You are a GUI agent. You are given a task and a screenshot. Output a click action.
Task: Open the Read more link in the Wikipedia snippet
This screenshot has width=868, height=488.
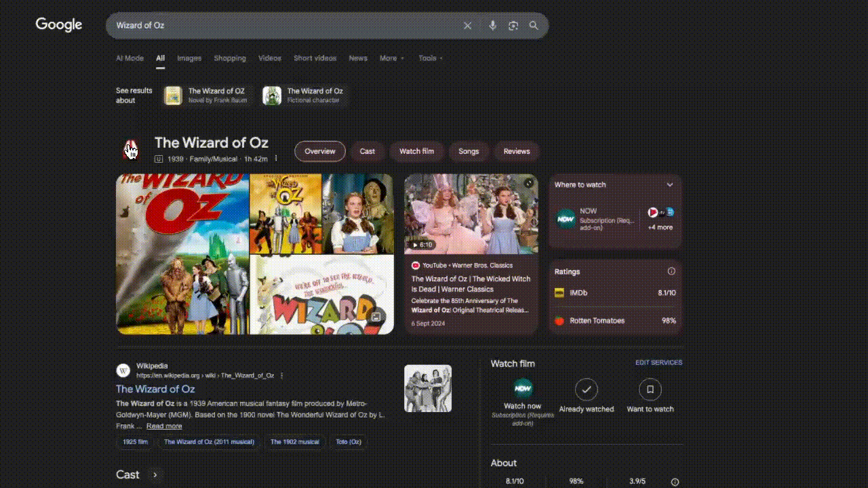point(164,426)
